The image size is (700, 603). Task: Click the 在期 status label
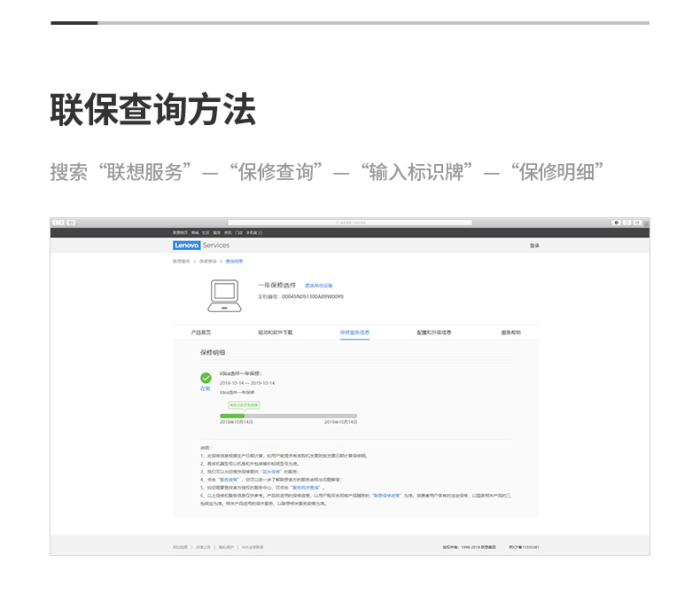click(x=205, y=388)
